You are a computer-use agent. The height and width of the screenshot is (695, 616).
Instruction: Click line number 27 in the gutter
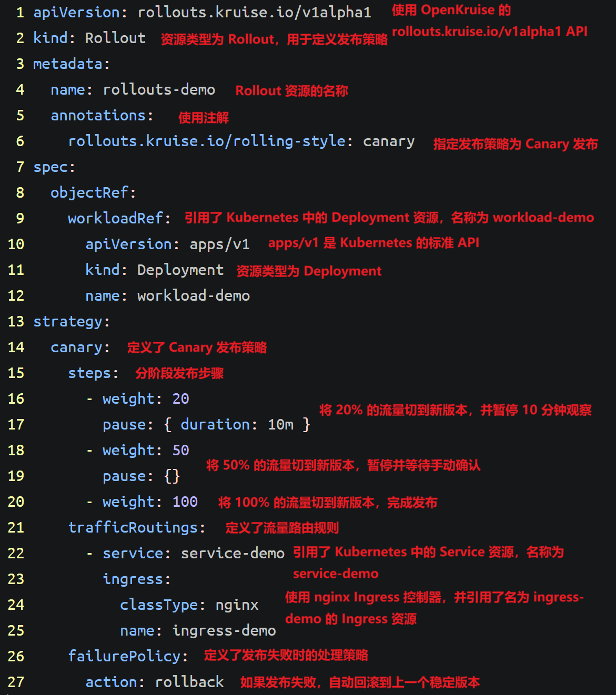point(16,682)
